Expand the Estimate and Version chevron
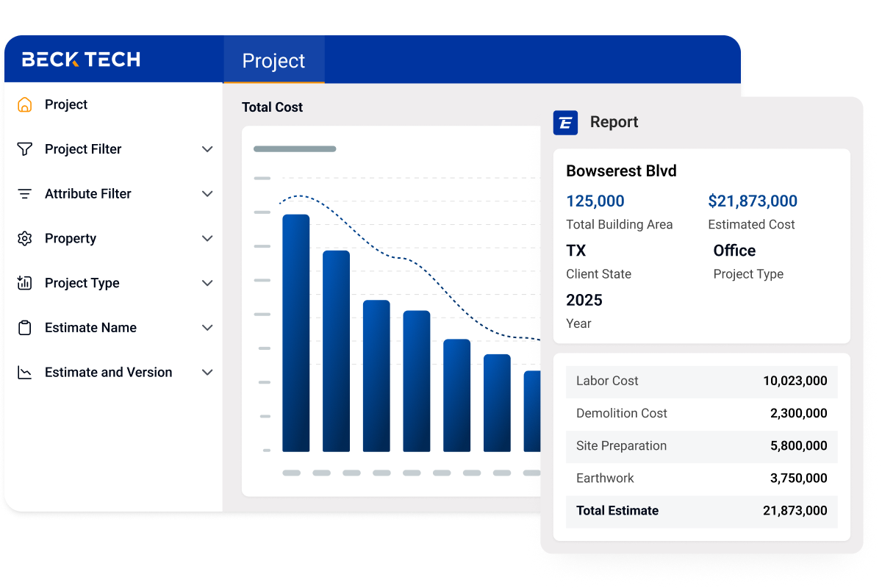The width and height of the screenshot is (882, 588). pos(207,373)
